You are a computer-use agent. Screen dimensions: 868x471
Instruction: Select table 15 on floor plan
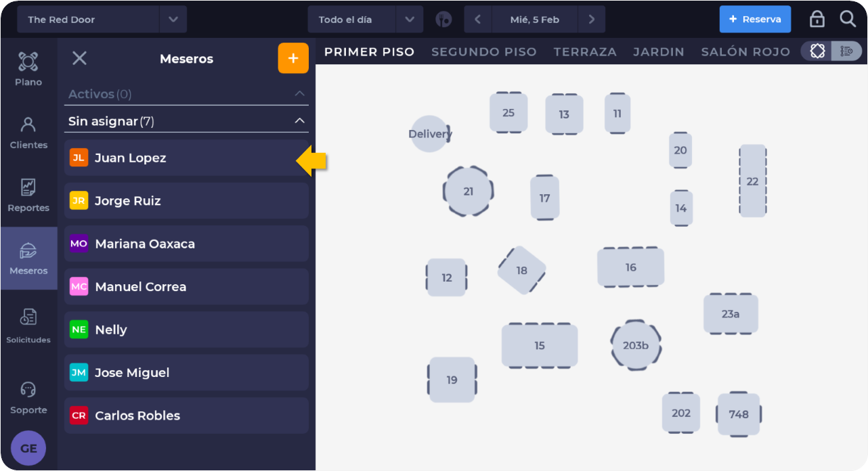[x=539, y=345]
